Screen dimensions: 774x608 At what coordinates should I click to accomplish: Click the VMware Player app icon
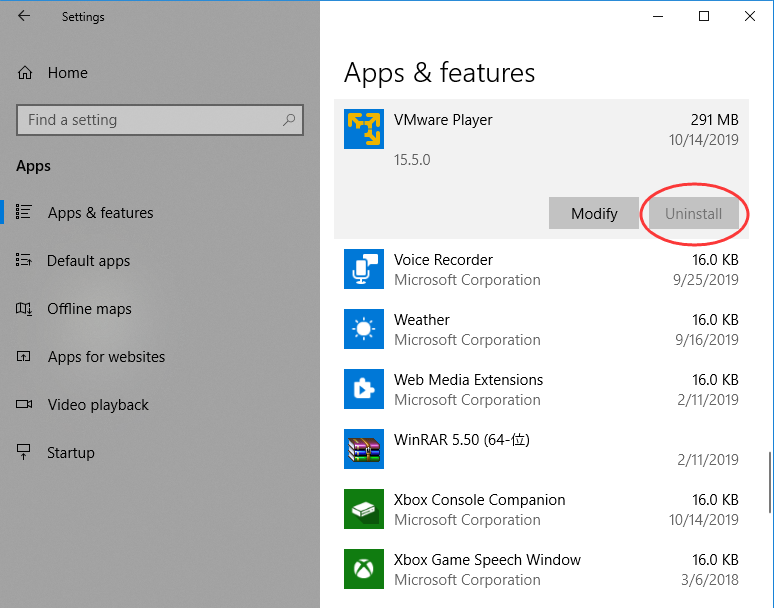coord(364,129)
